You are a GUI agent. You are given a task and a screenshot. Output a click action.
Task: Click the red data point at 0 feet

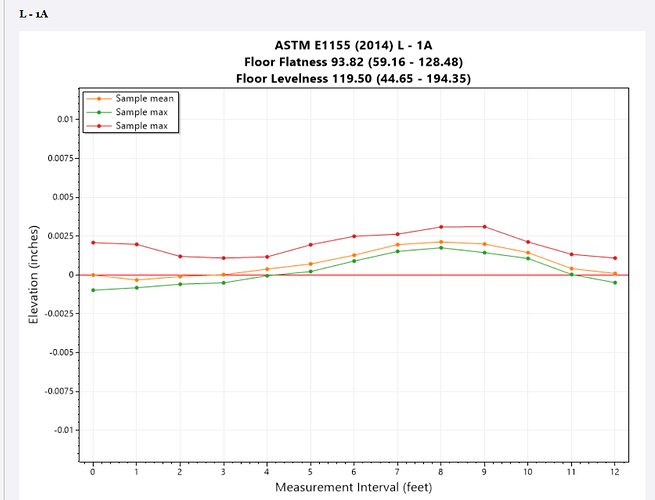93,242
